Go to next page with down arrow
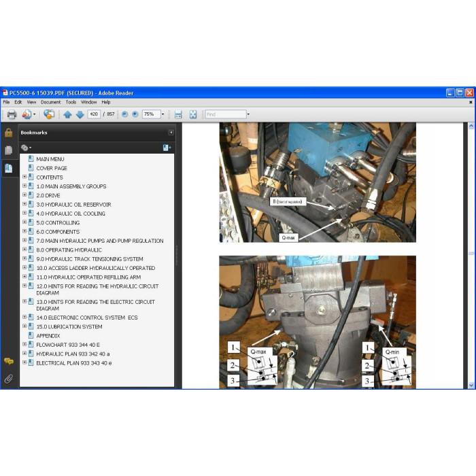The image size is (476, 476). click(x=80, y=114)
